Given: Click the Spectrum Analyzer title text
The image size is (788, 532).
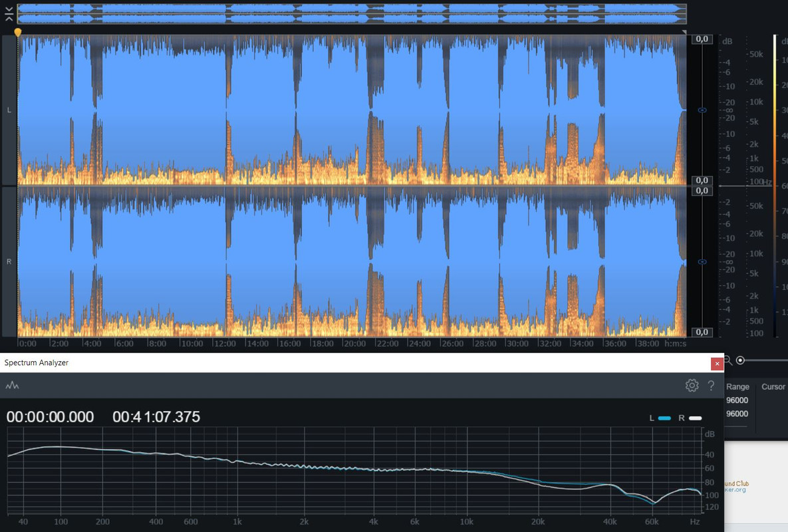Looking at the screenshot, I should tap(36, 362).
